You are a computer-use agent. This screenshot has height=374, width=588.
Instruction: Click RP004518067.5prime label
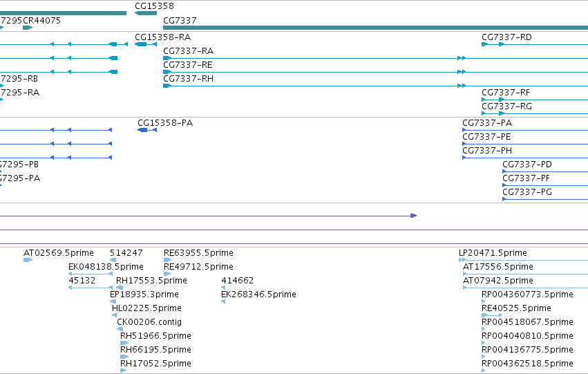[x=527, y=322]
